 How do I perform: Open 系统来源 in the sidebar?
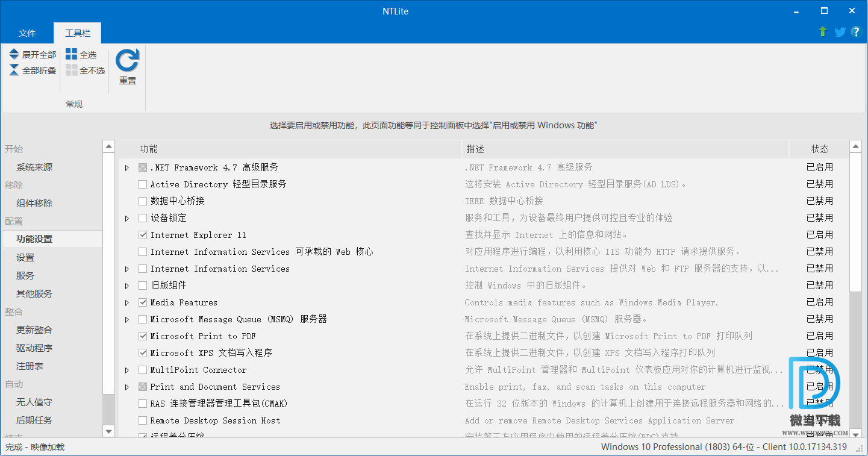tap(34, 167)
